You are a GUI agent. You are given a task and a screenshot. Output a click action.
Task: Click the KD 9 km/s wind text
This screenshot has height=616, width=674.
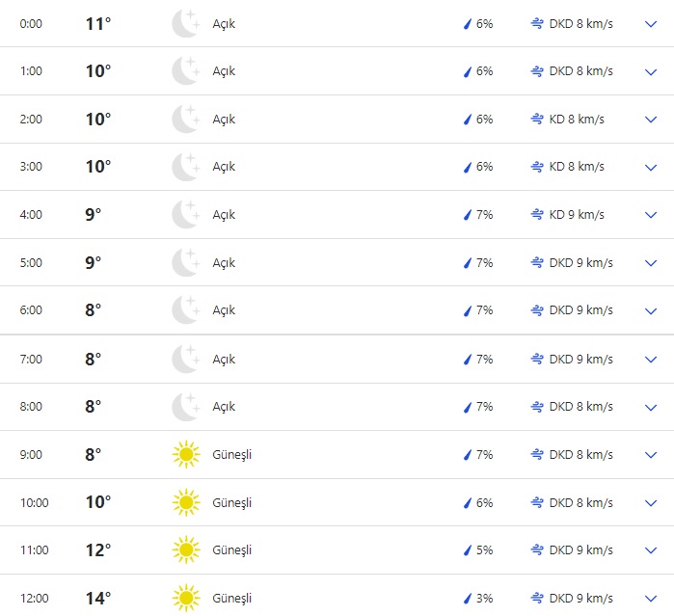577,215
